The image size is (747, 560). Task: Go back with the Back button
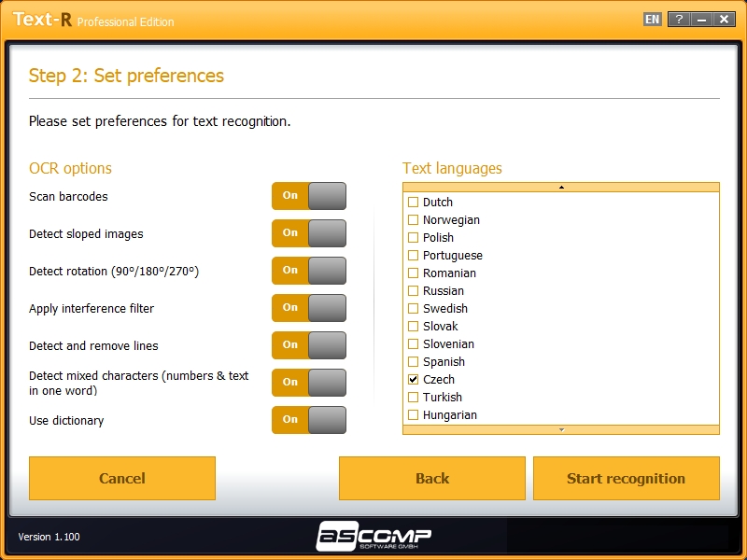coord(431,479)
